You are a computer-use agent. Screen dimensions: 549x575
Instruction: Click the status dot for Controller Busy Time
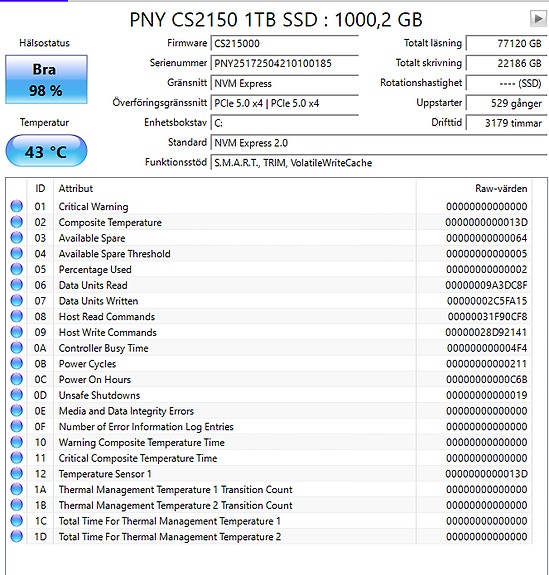17,348
